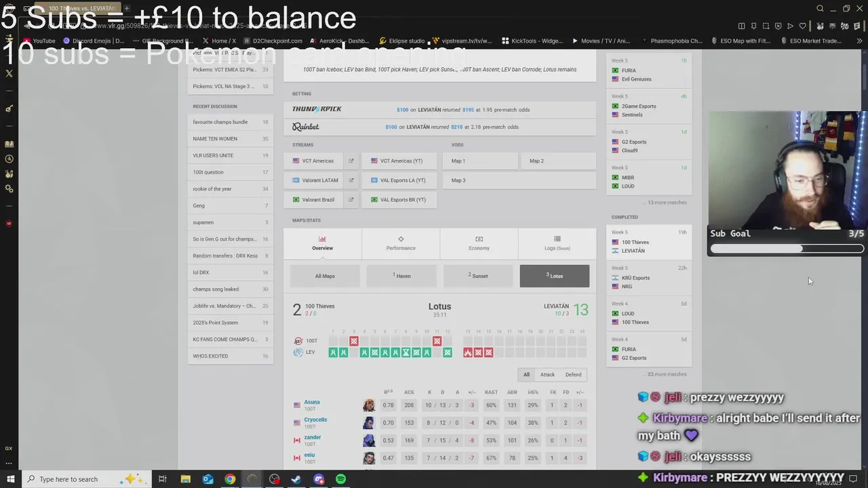Select the All Maps filter
This screenshot has width=868, height=488.
325,276
